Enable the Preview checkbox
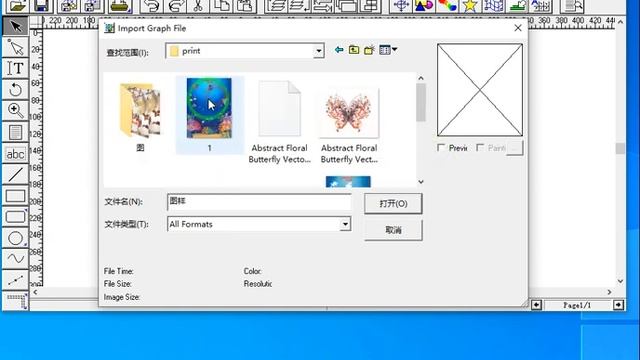This screenshot has height=360, width=640. [441, 148]
